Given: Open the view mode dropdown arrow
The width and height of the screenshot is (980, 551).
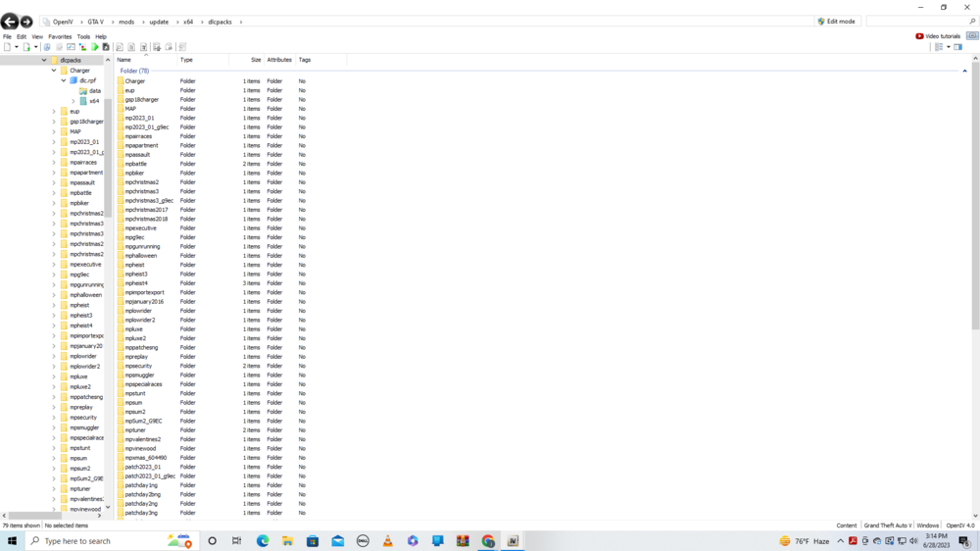Looking at the screenshot, I should point(948,47).
